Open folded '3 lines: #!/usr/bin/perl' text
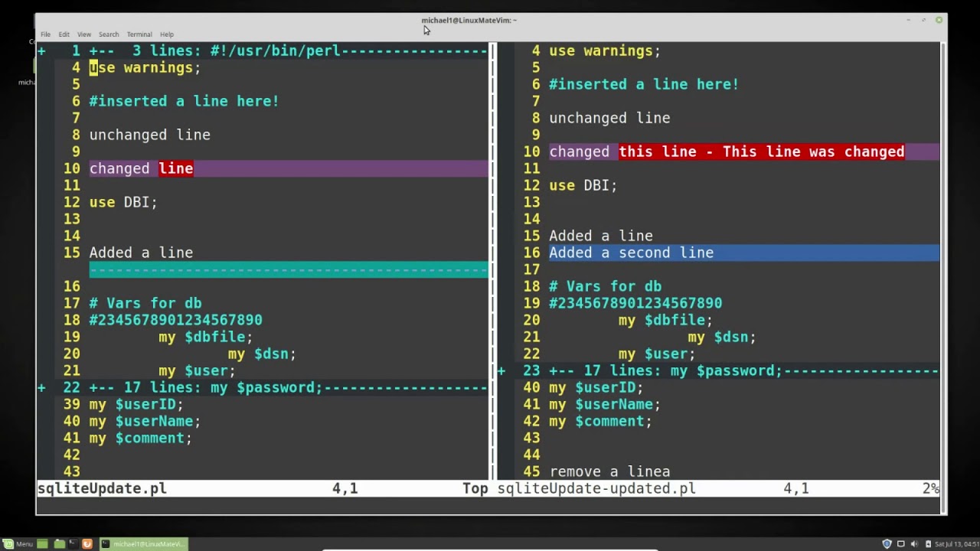Screen dimensions: 980x551 [x=236, y=51]
